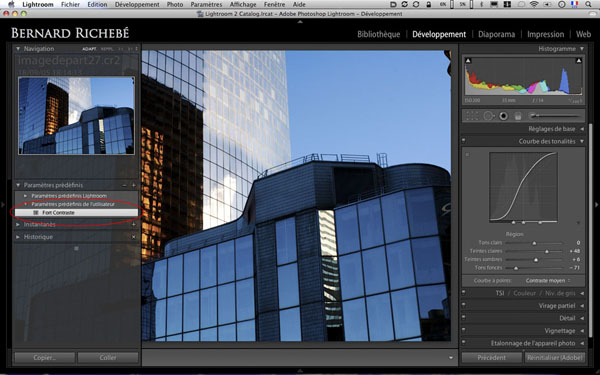Switch to the Diaporama module
Viewport: 600px width, 375px height.
pos(496,34)
